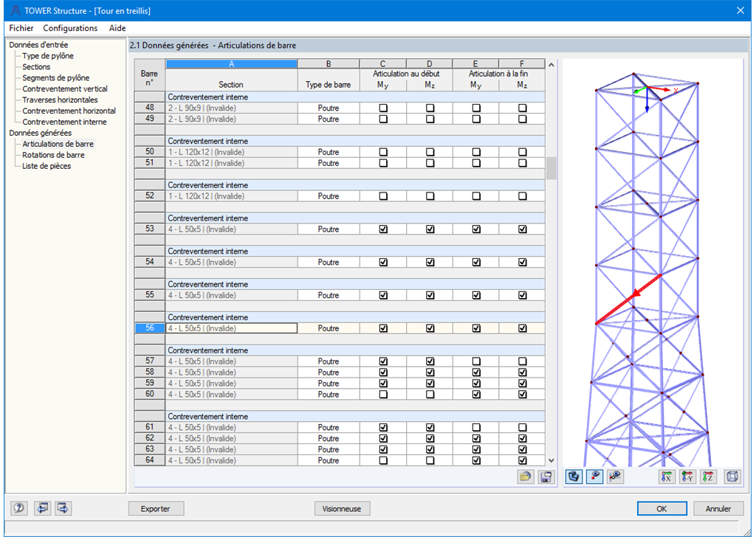Click the table vertical scrollbar thumb
Viewport: 756px width, 537px height.
point(551,168)
